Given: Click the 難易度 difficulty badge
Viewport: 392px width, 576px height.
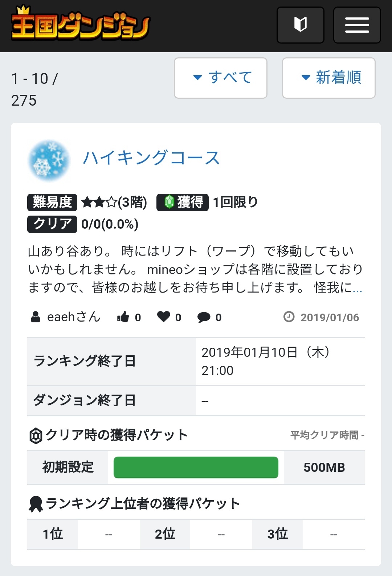Looking at the screenshot, I should click(52, 202).
